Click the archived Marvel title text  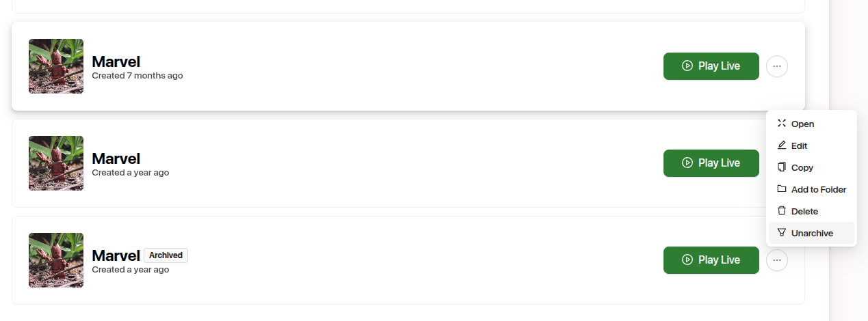tap(116, 256)
